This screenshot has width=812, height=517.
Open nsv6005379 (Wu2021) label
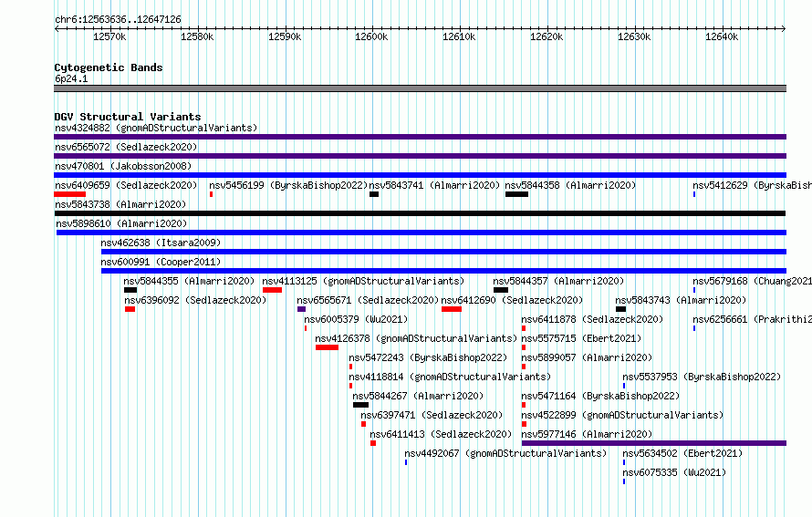(x=356, y=319)
